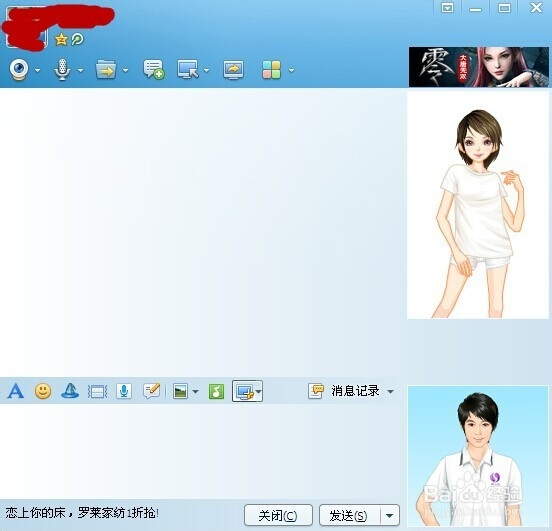552x531 pixels.
Task: Click the yellow star icon near avatar
Action: tap(61, 39)
